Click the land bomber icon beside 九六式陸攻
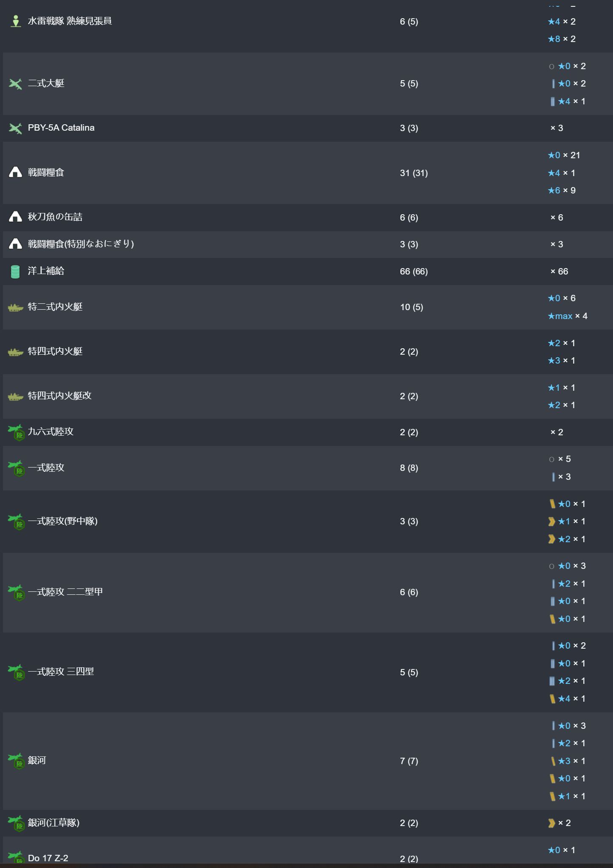This screenshot has height=868, width=613. 17,432
